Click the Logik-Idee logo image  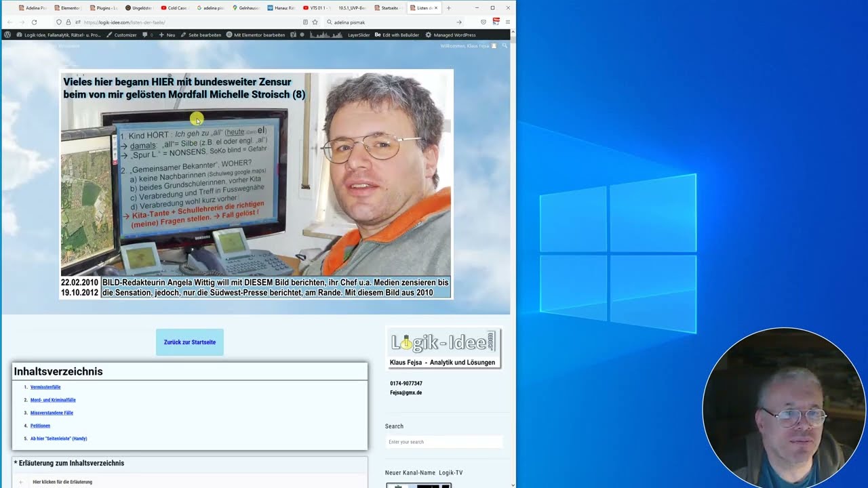click(x=443, y=348)
